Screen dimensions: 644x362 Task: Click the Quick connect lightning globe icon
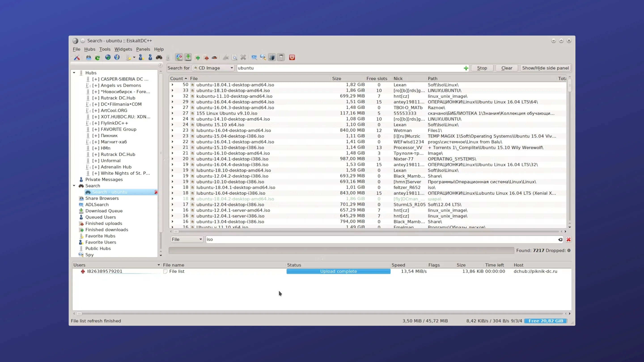[117, 57]
